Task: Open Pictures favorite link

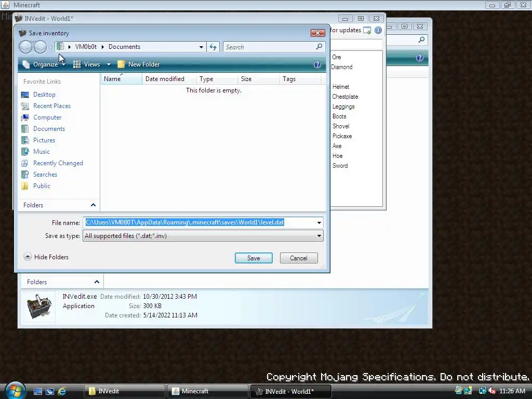Action: pyautogui.click(x=44, y=140)
